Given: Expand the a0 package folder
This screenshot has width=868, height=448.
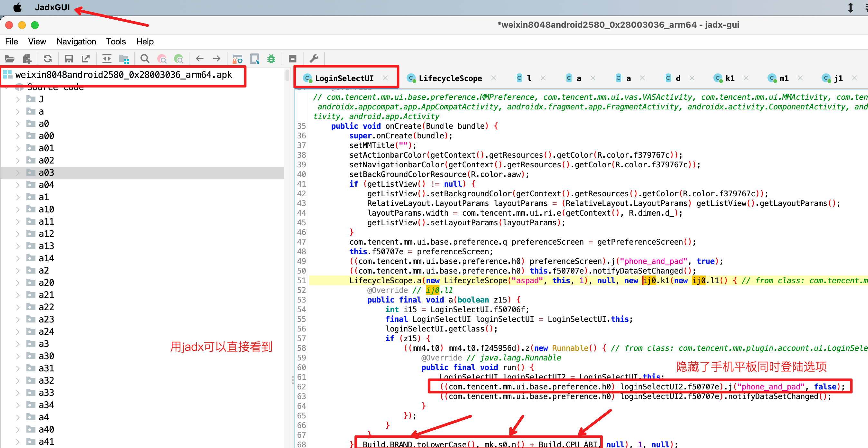Looking at the screenshot, I should click(18, 124).
